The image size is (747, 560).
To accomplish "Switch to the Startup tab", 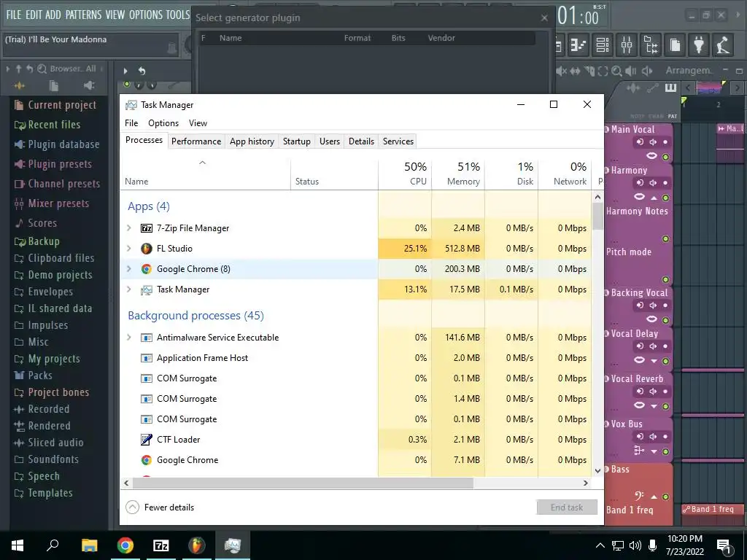I will click(x=297, y=141).
